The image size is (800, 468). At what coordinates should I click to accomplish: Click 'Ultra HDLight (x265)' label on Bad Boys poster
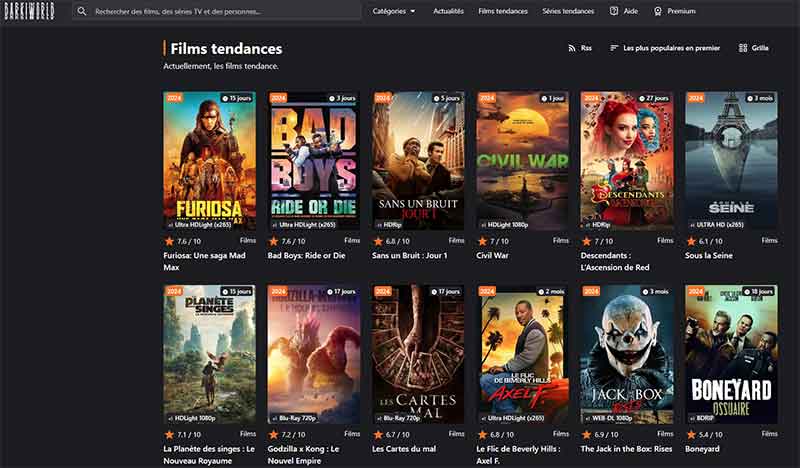(305, 225)
